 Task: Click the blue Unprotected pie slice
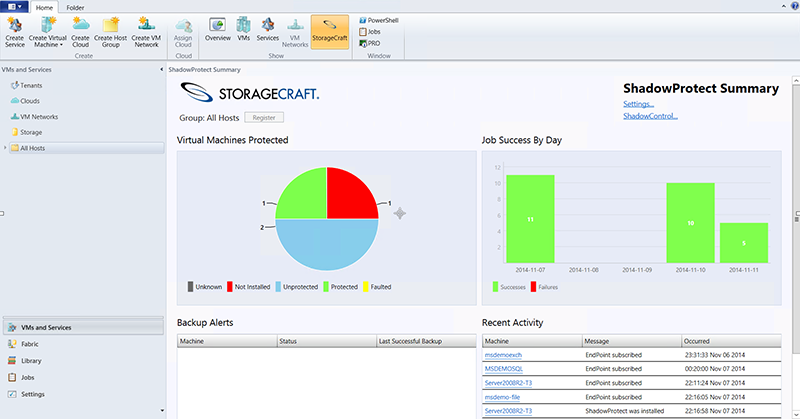pos(327,245)
